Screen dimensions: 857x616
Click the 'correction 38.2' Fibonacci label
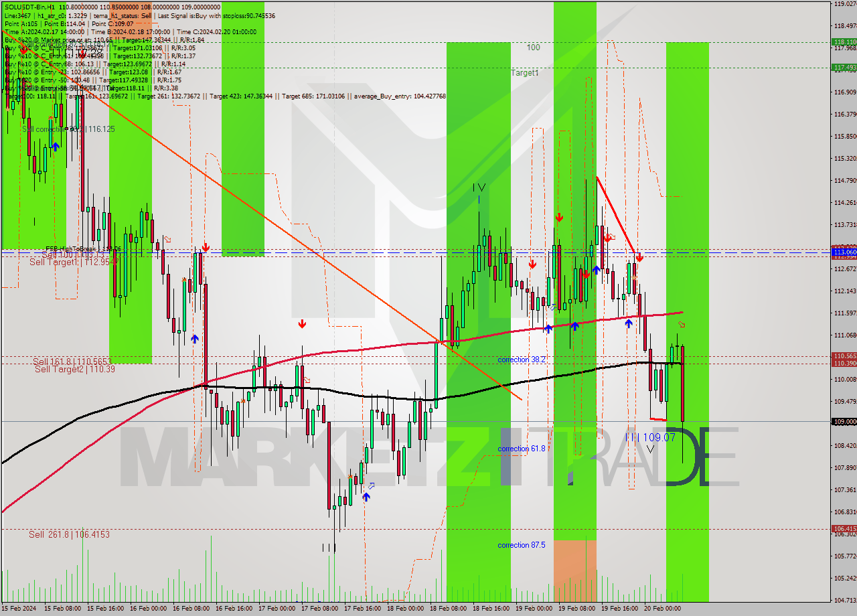pyautogui.click(x=522, y=360)
